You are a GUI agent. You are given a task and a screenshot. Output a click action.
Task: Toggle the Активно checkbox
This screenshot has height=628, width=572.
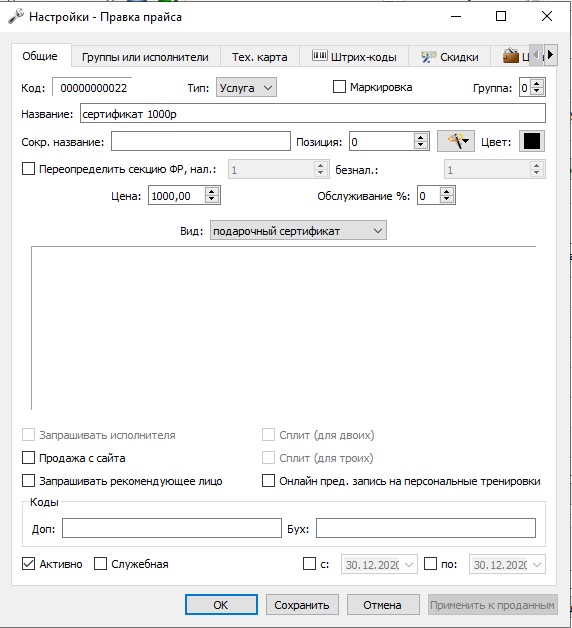pyautogui.click(x=28, y=564)
